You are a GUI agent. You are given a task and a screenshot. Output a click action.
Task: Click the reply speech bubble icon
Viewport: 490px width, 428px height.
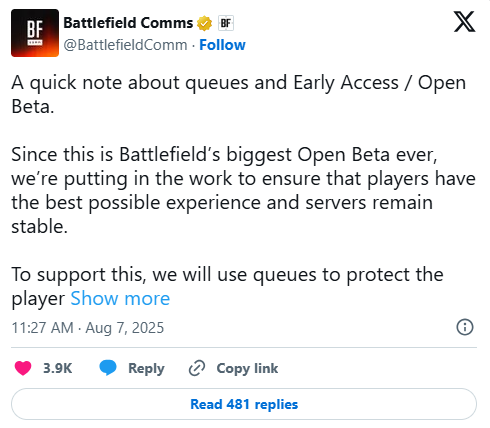108,368
